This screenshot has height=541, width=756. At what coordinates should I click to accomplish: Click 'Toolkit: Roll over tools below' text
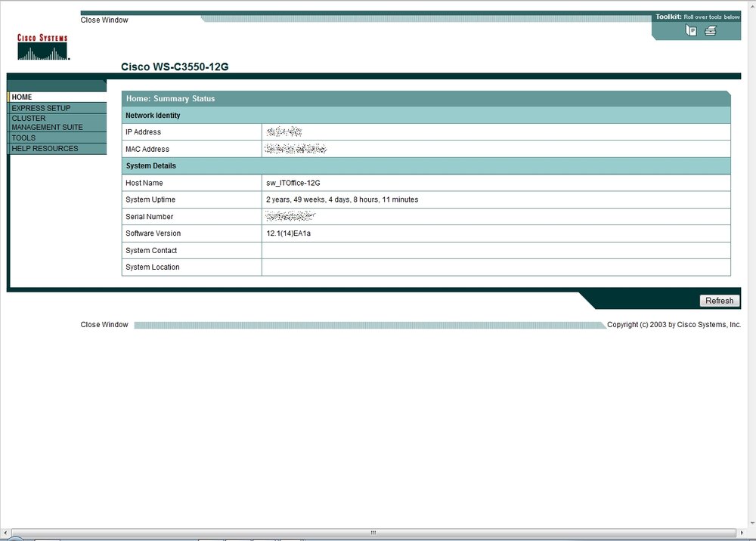[x=697, y=17]
